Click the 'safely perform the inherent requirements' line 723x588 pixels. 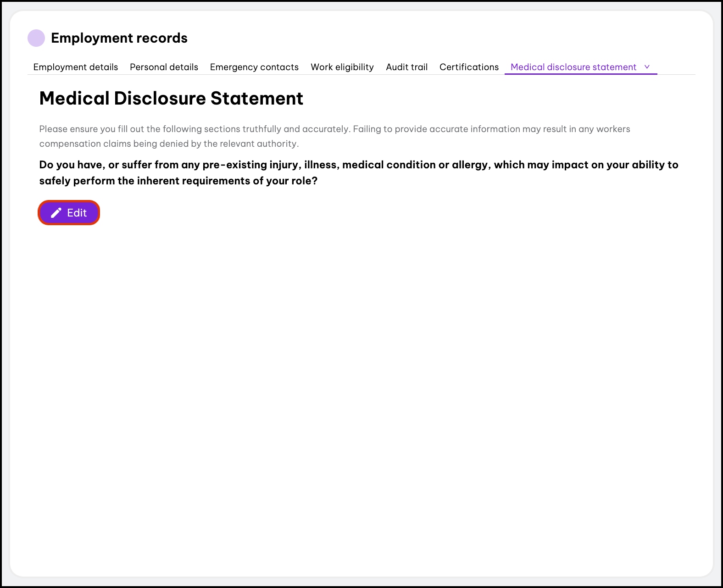point(178,181)
